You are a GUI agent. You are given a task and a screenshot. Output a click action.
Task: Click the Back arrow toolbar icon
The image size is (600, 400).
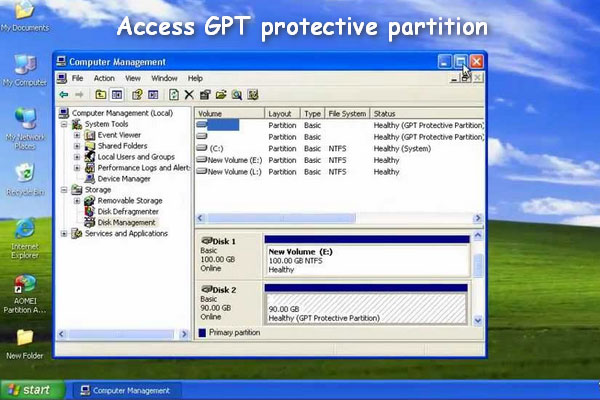pyautogui.click(x=64, y=95)
